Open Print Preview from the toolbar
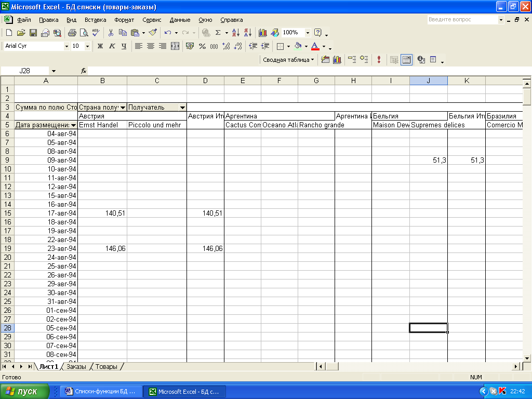Viewport: 532px width, 399px height. tap(84, 33)
